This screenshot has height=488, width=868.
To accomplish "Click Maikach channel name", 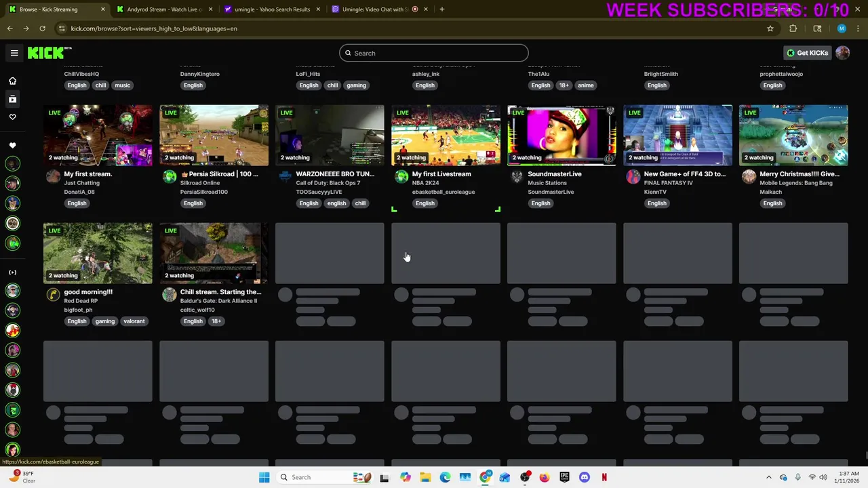I will [771, 192].
